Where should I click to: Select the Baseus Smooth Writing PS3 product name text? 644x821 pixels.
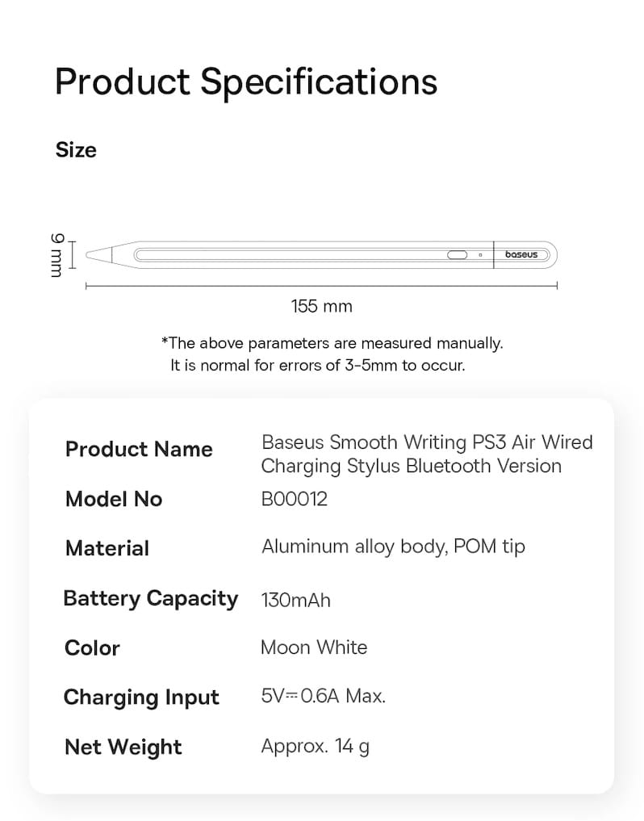coord(427,454)
